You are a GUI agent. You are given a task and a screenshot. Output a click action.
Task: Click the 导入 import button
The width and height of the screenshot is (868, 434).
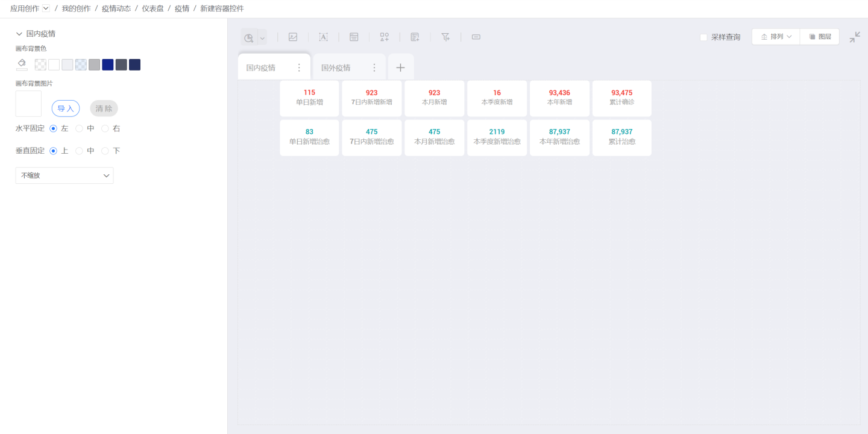pos(66,108)
